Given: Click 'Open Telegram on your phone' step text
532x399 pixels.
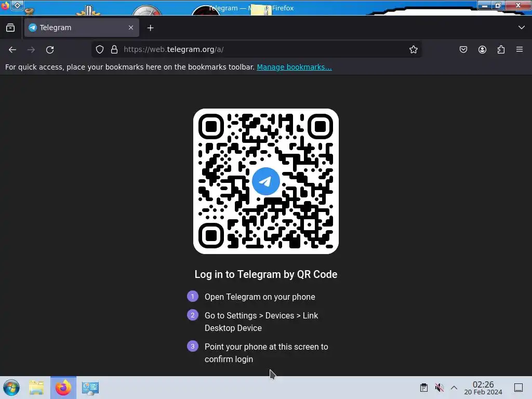Looking at the screenshot, I should 260,297.
